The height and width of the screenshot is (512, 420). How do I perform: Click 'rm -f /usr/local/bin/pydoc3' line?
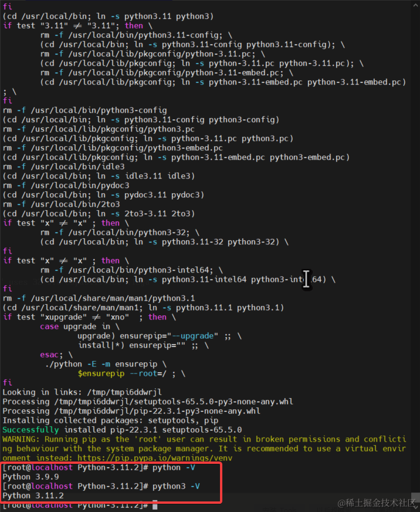click(66, 186)
